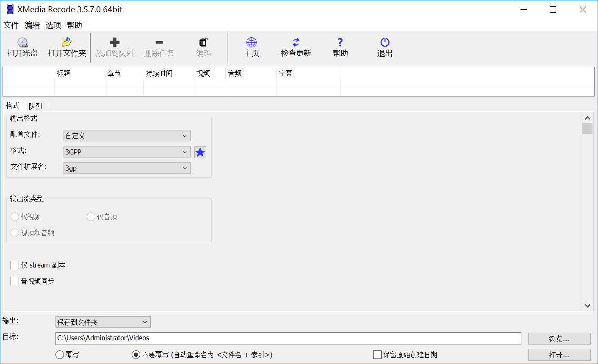The image size is (598, 364).
Task: Click the 打开... open button
Action: [x=559, y=355]
